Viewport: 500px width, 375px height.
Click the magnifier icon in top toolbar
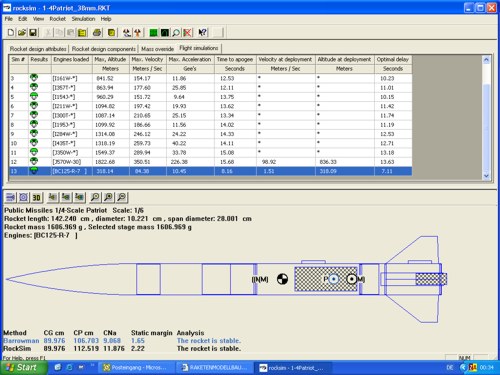point(176,32)
